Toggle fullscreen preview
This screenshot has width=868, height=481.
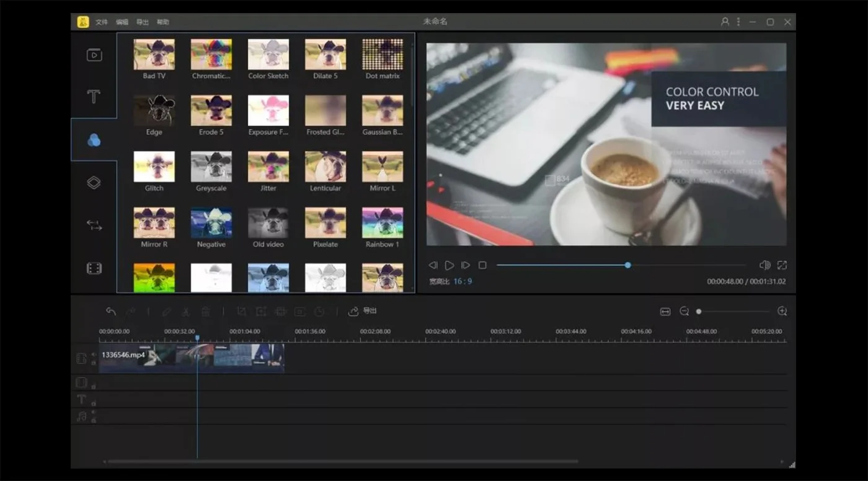pos(782,265)
